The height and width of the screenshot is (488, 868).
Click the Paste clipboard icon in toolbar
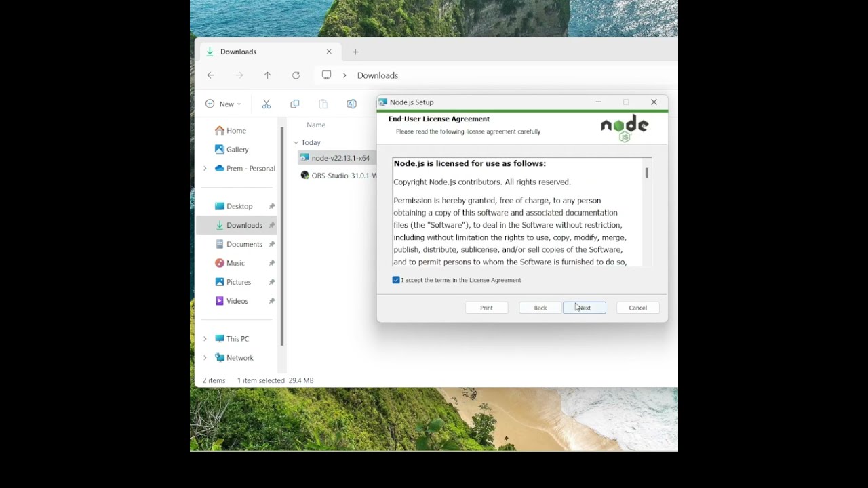coord(323,104)
